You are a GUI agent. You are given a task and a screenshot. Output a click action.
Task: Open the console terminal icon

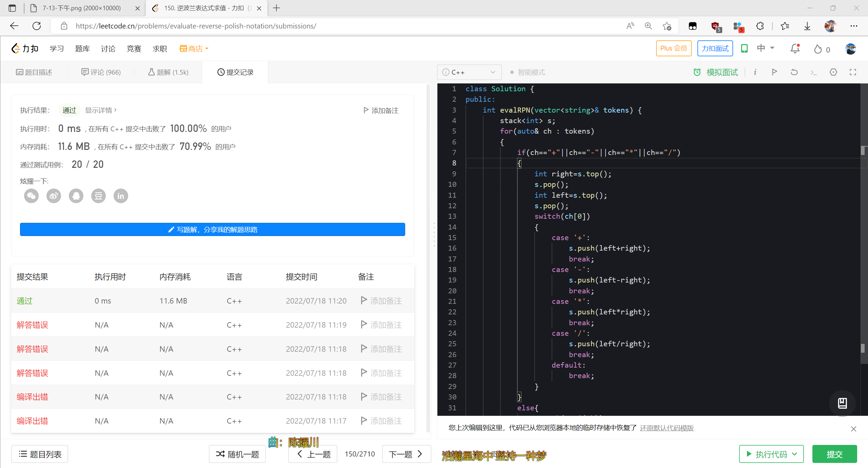tap(813, 72)
